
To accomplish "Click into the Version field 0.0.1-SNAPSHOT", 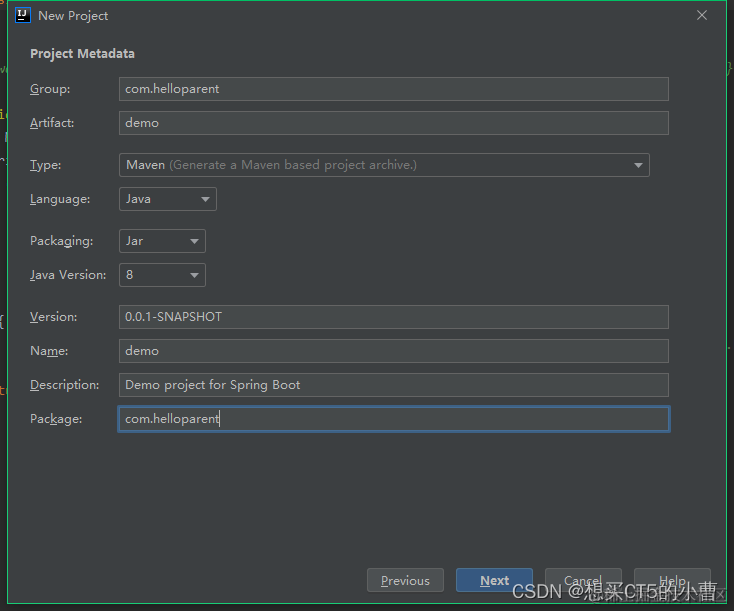I will (394, 317).
